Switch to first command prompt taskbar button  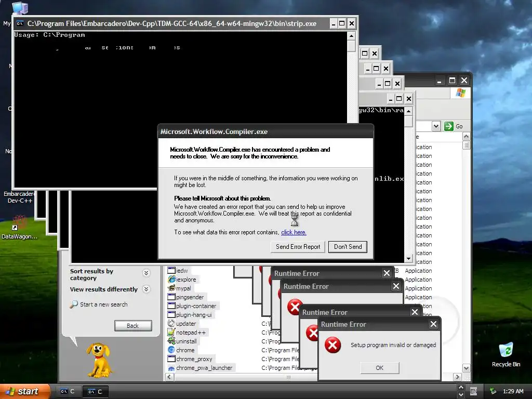coord(68,392)
